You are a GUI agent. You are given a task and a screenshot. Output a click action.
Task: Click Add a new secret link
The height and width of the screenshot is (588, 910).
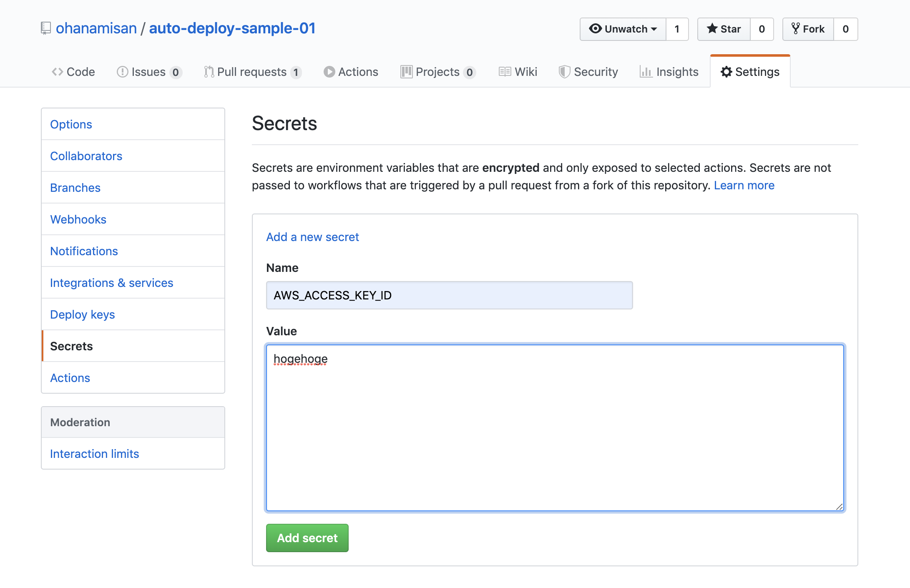[312, 236]
